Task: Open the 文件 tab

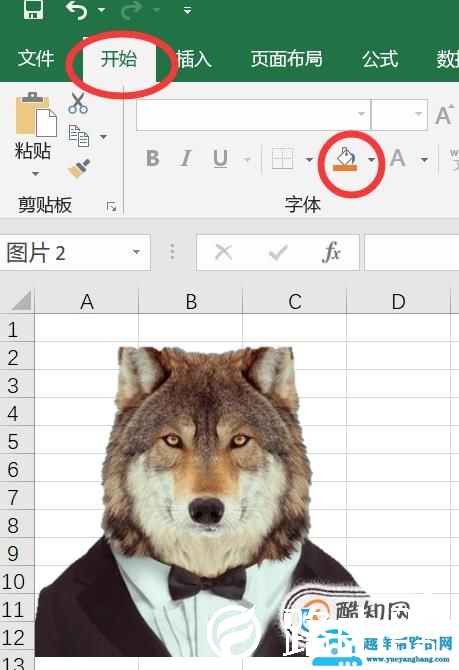Action: (36, 59)
